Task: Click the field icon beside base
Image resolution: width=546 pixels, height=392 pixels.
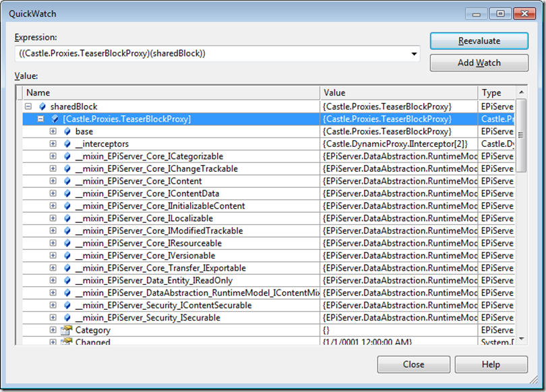Action: (x=67, y=131)
